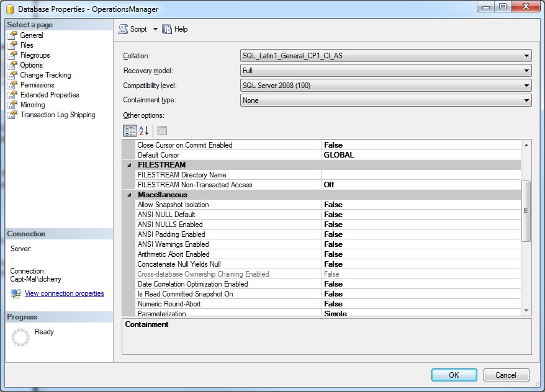Select the Options page icon
This screenshot has width=545, height=392.
click(12, 65)
